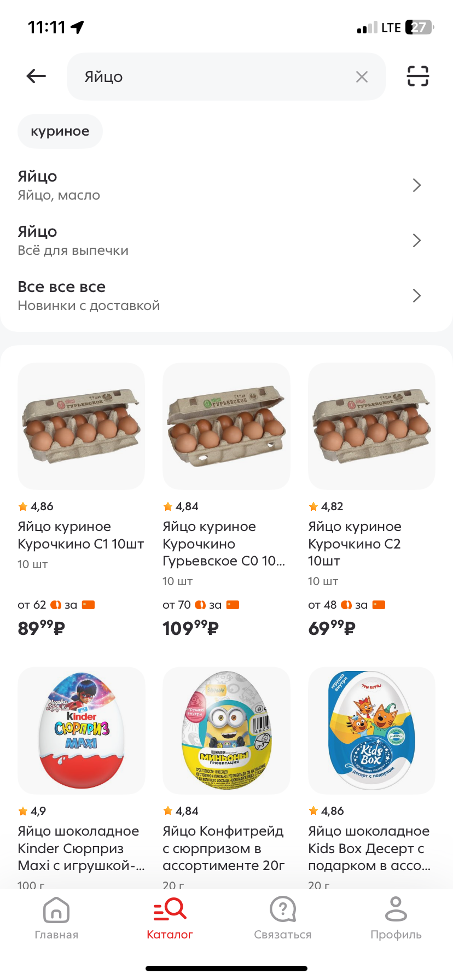Open the Kids Box chocolate egg image

372,731
